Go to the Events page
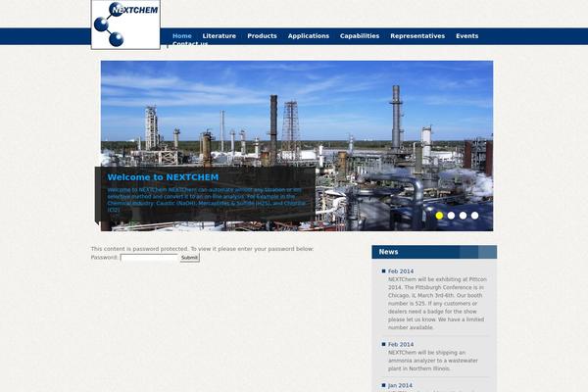Viewport: 588px width, 392px height. click(x=466, y=36)
